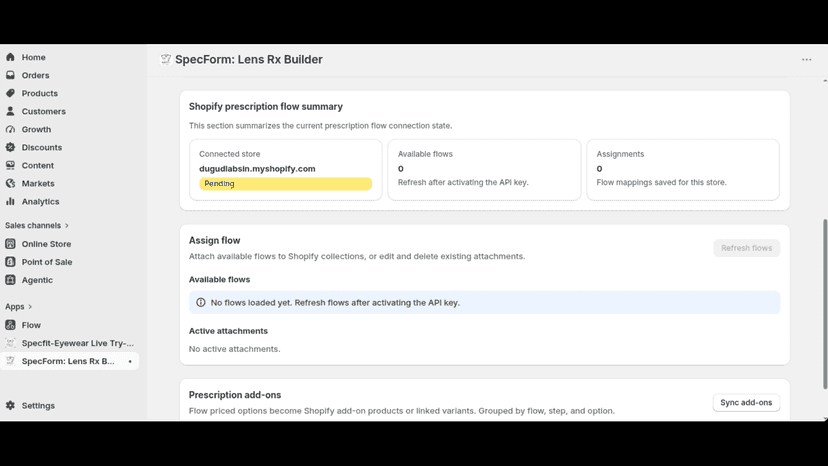Click 'Refresh after activating the API key.' text
The width and height of the screenshot is (828, 466).
click(463, 182)
